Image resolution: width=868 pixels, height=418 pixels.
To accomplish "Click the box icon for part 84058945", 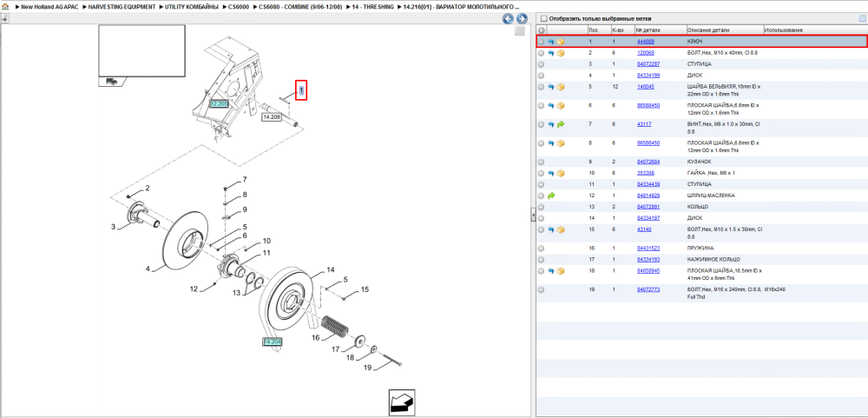I will coord(560,271).
